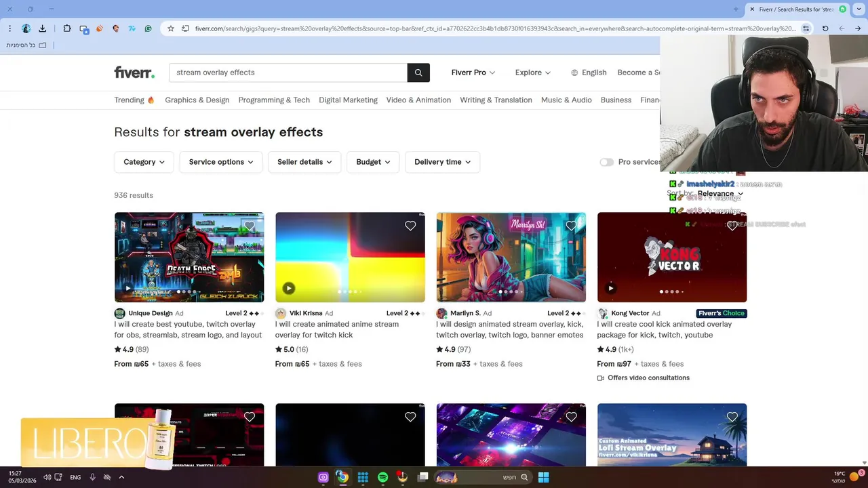The height and width of the screenshot is (488, 868).
Task: Select the Business category
Action: pos(616,100)
